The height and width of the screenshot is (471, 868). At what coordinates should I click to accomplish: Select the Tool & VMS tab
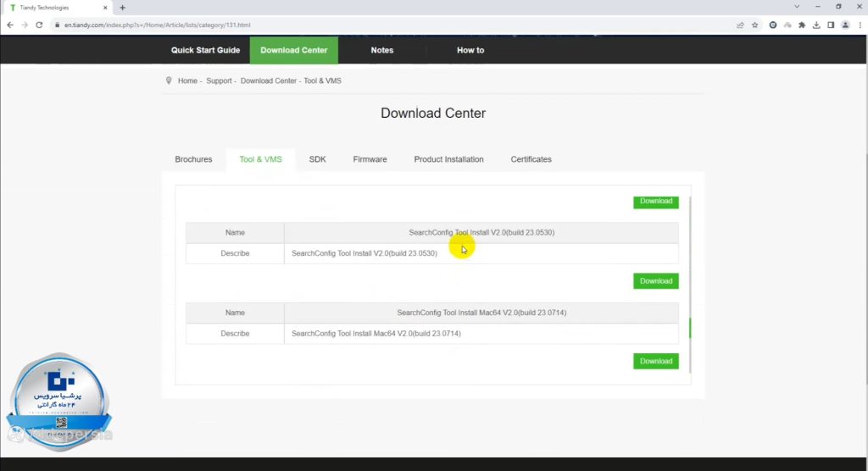(x=260, y=159)
